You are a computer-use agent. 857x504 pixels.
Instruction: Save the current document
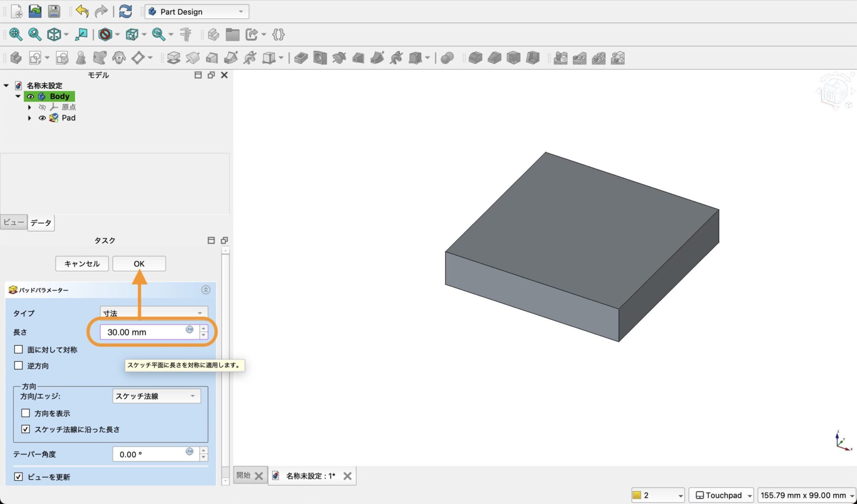(54, 11)
